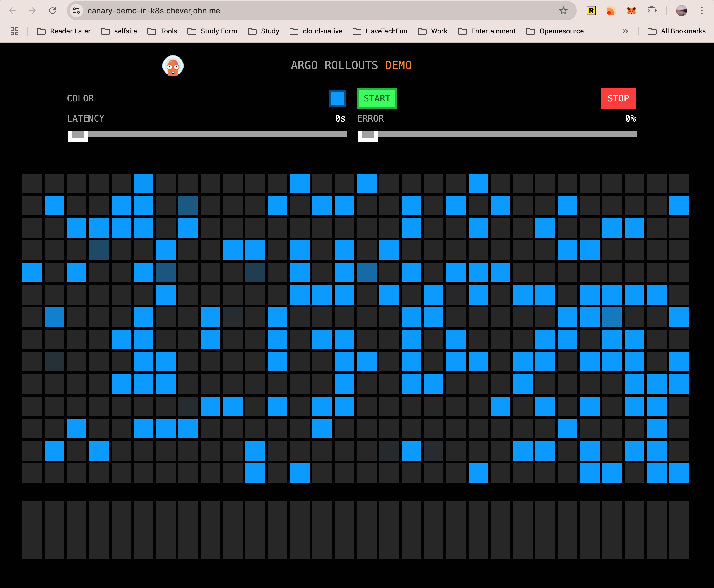
Task: Click the red STOP button
Action: (618, 98)
